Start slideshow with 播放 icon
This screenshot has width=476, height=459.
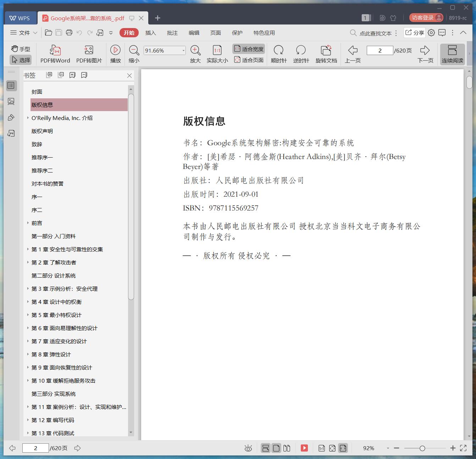point(115,54)
